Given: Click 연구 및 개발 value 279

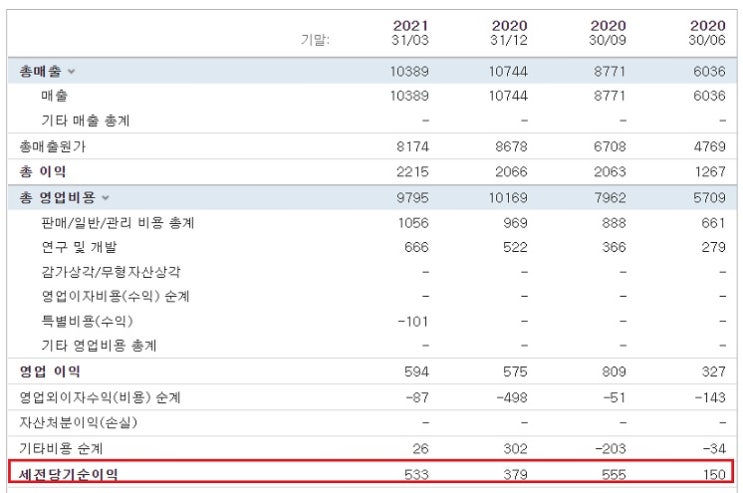Looking at the screenshot, I should pyautogui.click(x=714, y=247).
